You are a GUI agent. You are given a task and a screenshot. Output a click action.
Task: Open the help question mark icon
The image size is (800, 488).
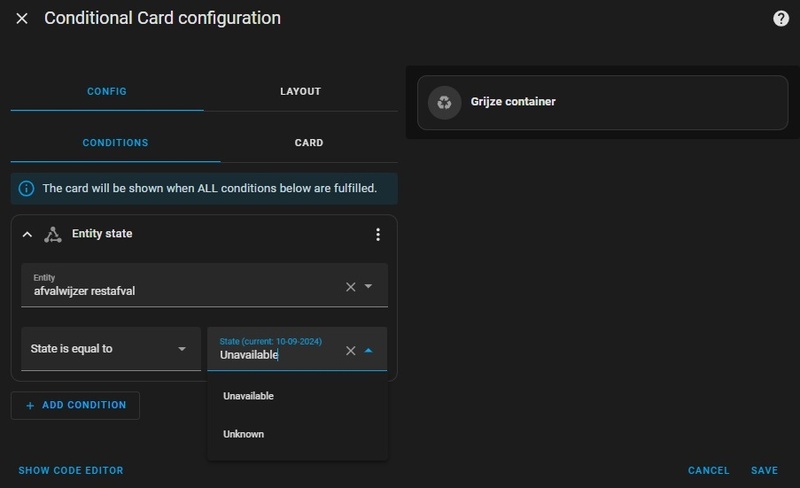tap(781, 19)
